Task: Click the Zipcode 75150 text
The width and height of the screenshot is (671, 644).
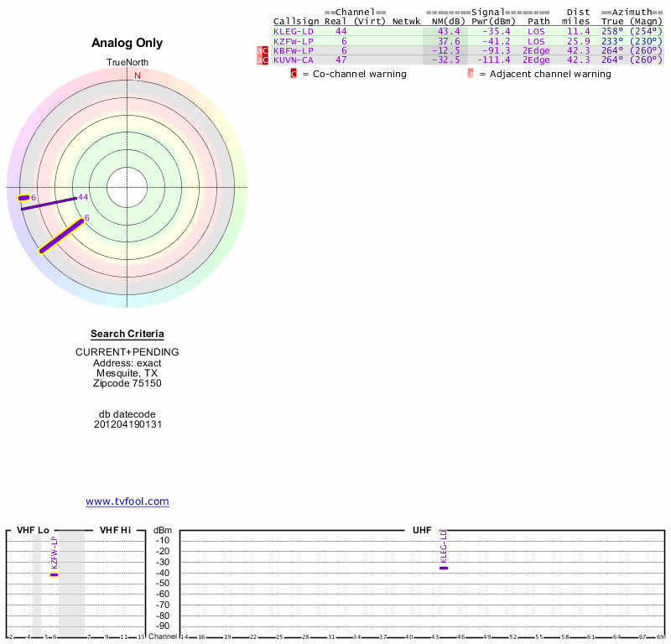Action: click(x=127, y=383)
